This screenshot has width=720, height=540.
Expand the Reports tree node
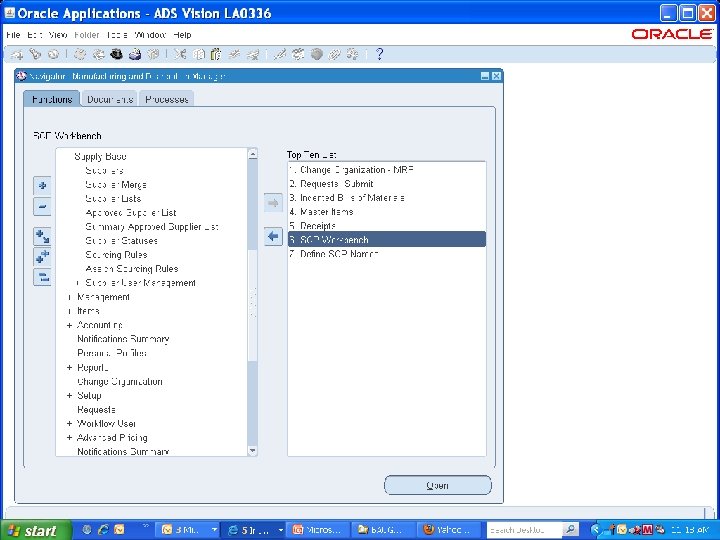tap(69, 368)
